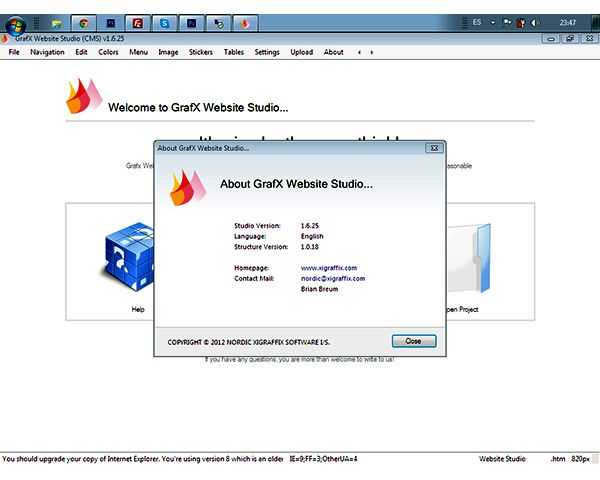Open the Edit menu
This screenshot has width=600, height=480.
[x=81, y=52]
